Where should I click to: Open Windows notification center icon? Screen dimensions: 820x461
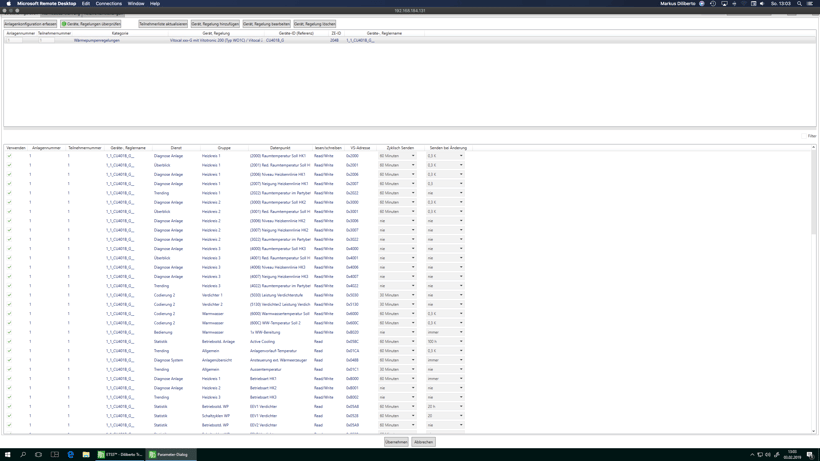click(810, 455)
